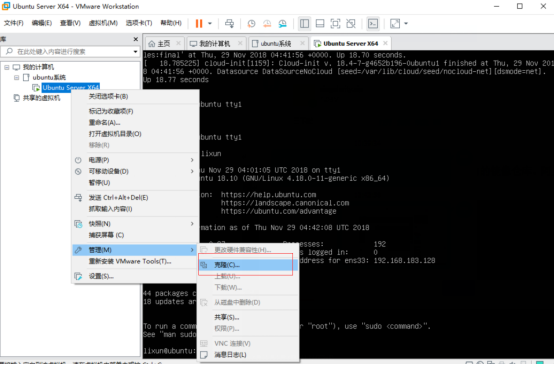
Task: Choose 标记为收藏项(F) in the context menu
Action: pos(135,111)
